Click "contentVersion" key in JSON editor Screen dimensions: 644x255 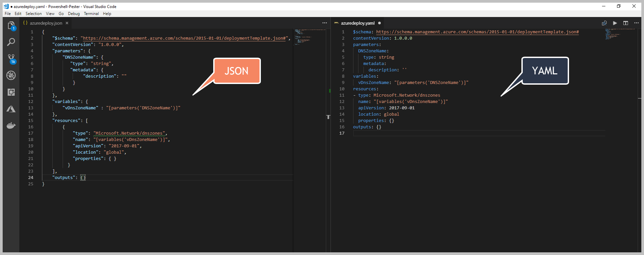coord(73,45)
